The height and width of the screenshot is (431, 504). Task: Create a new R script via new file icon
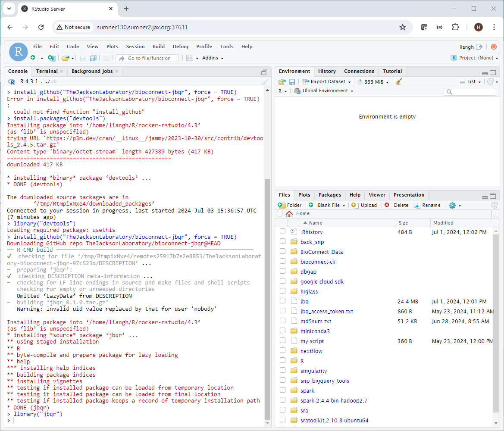(x=33, y=58)
